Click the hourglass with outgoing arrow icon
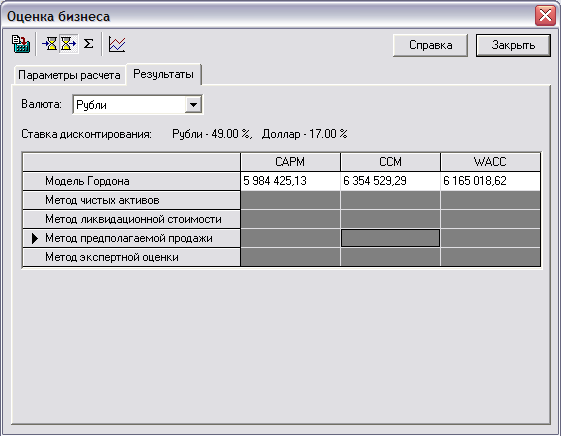 pyautogui.click(x=68, y=44)
